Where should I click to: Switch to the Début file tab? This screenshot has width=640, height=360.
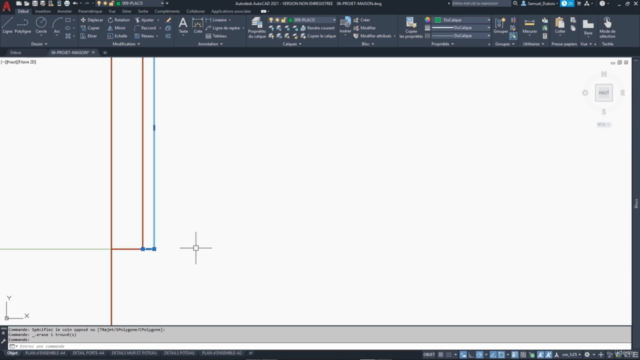16,53
